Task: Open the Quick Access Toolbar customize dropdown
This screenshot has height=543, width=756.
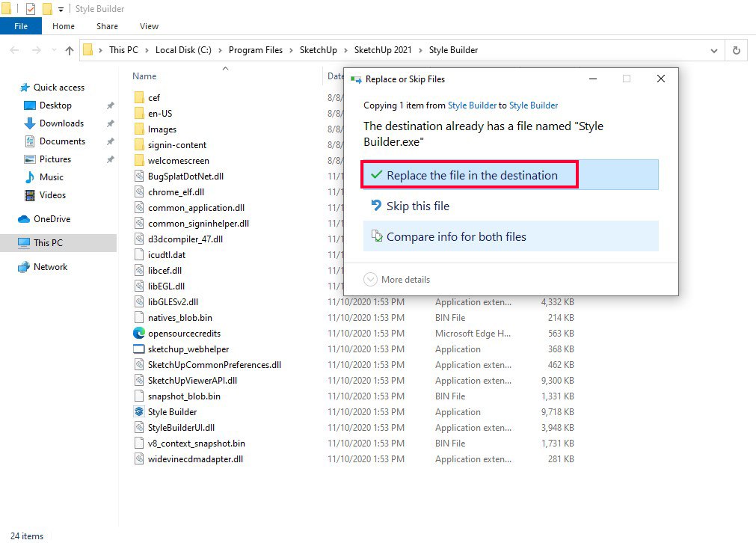Action: (x=61, y=10)
